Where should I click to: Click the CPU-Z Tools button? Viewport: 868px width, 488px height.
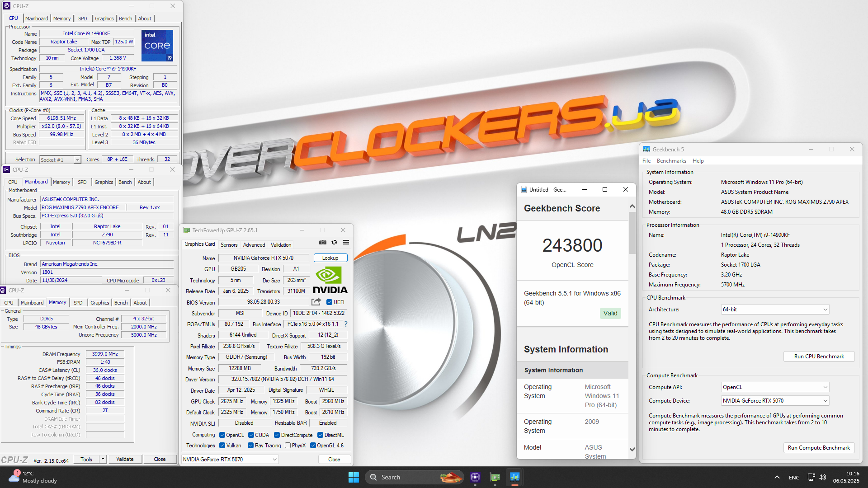tap(86, 459)
